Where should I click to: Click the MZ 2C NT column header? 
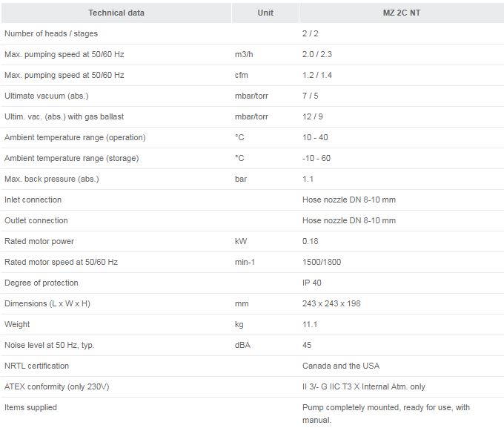click(401, 13)
